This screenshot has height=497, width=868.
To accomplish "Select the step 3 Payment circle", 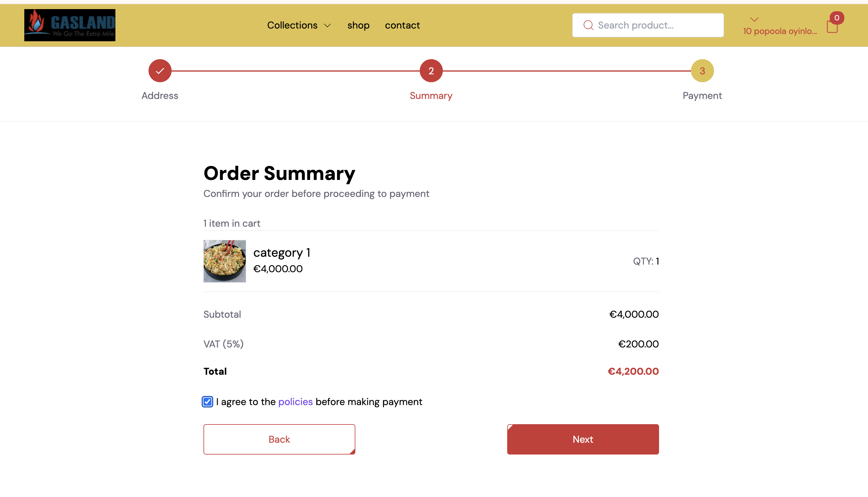I will coord(702,71).
